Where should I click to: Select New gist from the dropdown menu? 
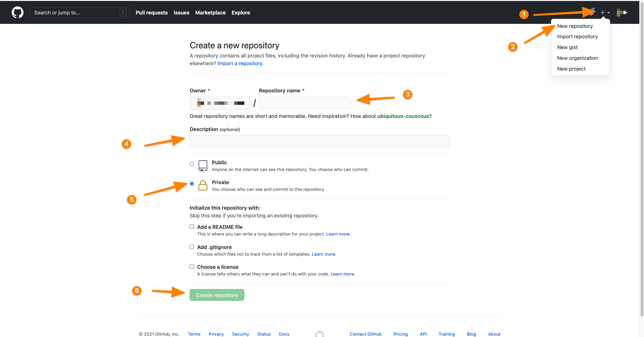click(x=567, y=47)
